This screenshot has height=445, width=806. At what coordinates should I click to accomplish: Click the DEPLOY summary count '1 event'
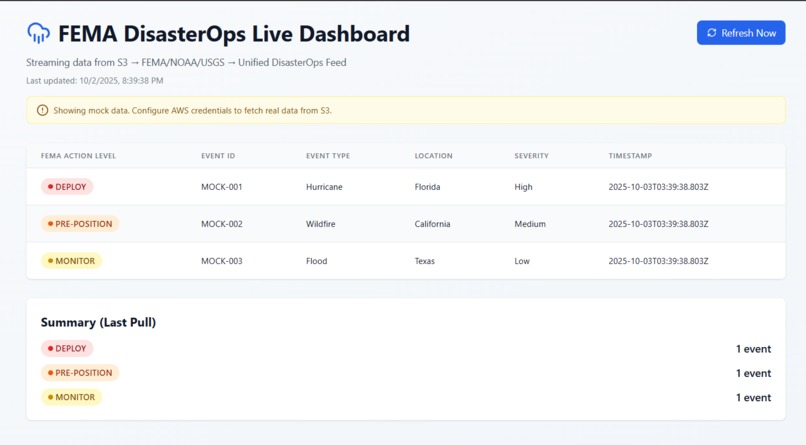point(754,349)
